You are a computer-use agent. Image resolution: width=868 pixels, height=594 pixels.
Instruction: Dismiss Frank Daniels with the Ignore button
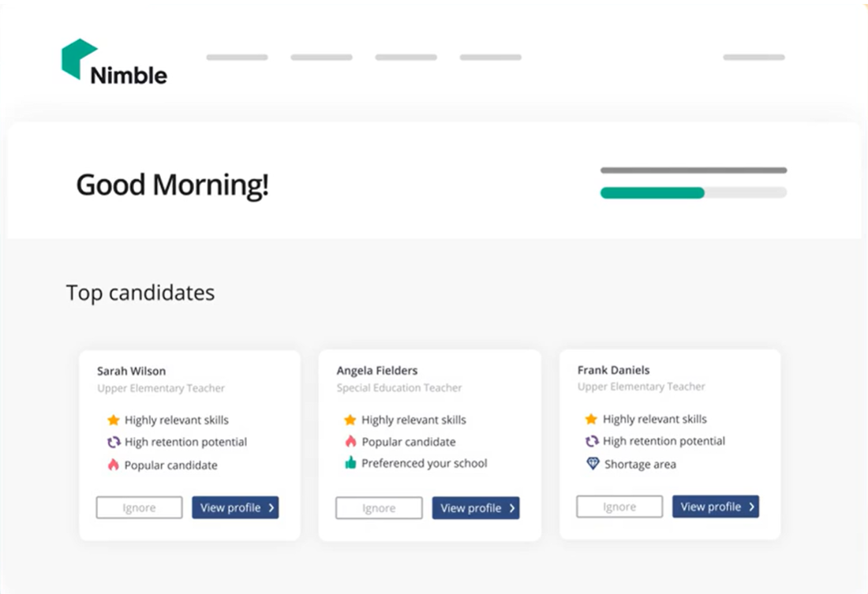pyautogui.click(x=619, y=506)
